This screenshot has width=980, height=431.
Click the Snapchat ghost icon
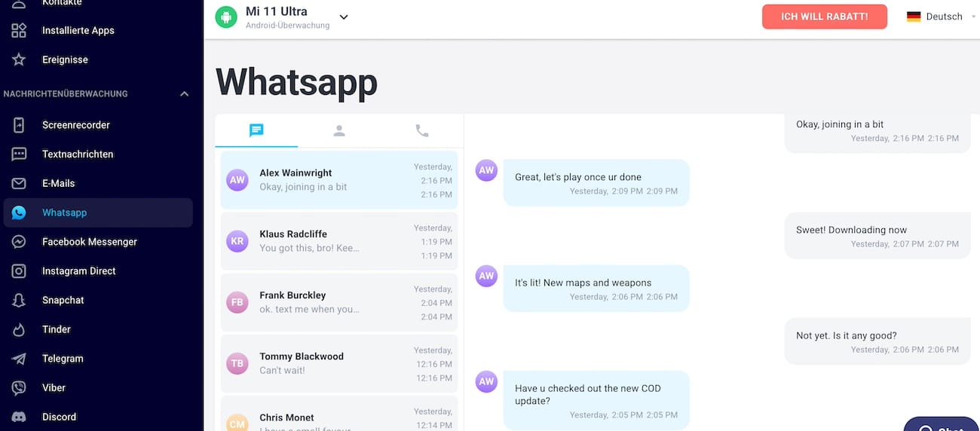[19, 301]
